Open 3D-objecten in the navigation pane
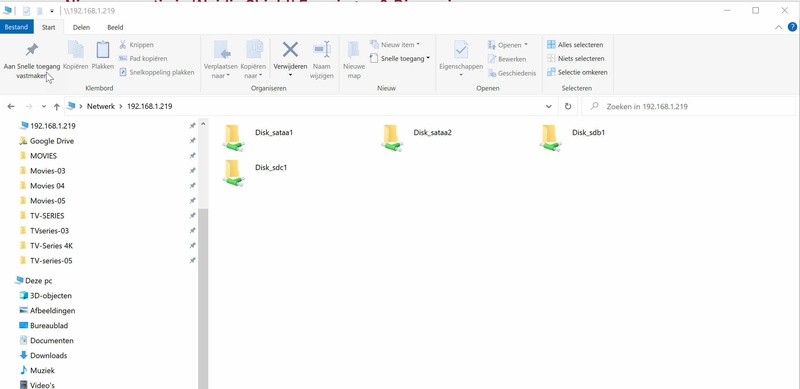Viewport: 800px width, 389px height. pyautogui.click(x=51, y=296)
